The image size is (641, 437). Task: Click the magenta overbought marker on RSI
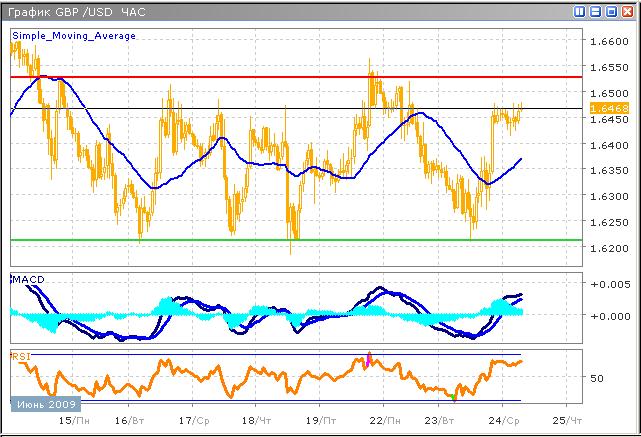[367, 360]
